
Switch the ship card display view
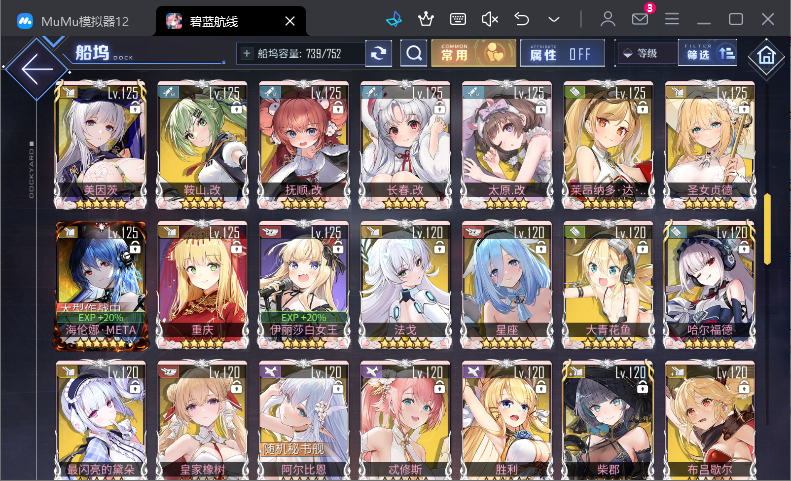click(x=378, y=53)
